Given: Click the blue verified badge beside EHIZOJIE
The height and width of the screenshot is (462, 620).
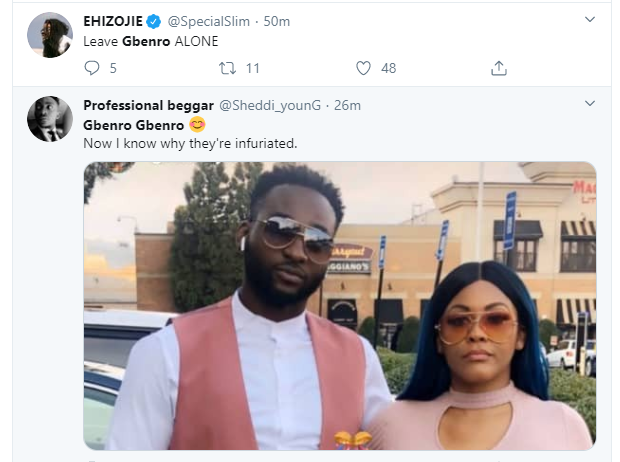Looking at the screenshot, I should point(153,21).
